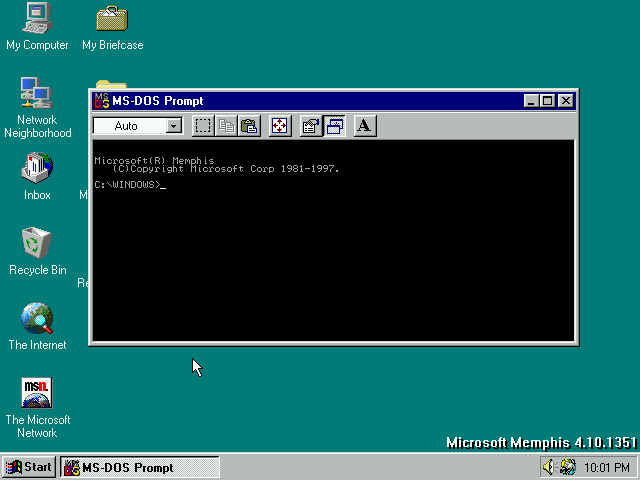Expand the Auto font size dropdown arrow
640x480 pixels.
174,126
